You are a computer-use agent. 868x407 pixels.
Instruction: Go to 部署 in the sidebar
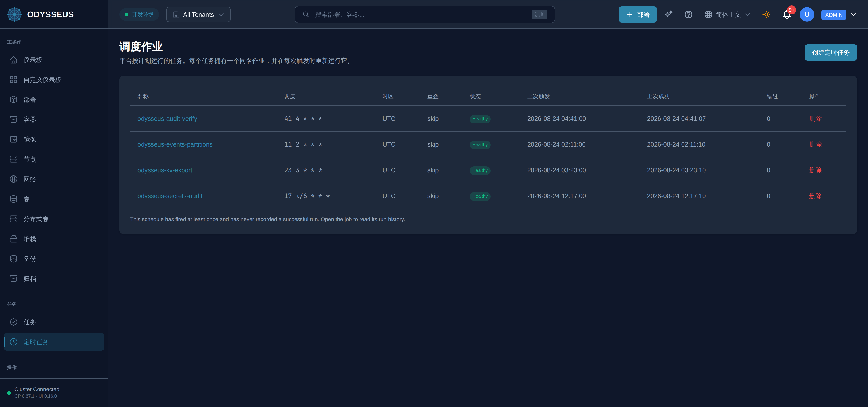click(54, 100)
